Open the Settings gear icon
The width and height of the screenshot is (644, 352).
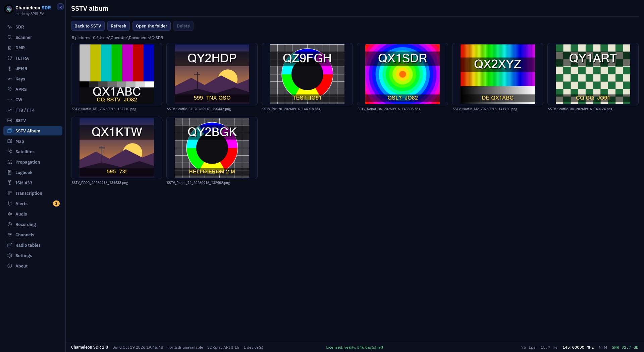tap(10, 255)
